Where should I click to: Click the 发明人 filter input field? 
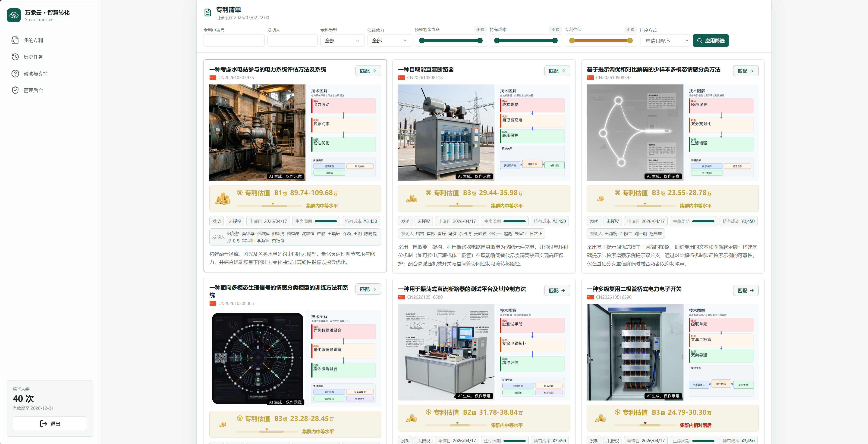292,41
